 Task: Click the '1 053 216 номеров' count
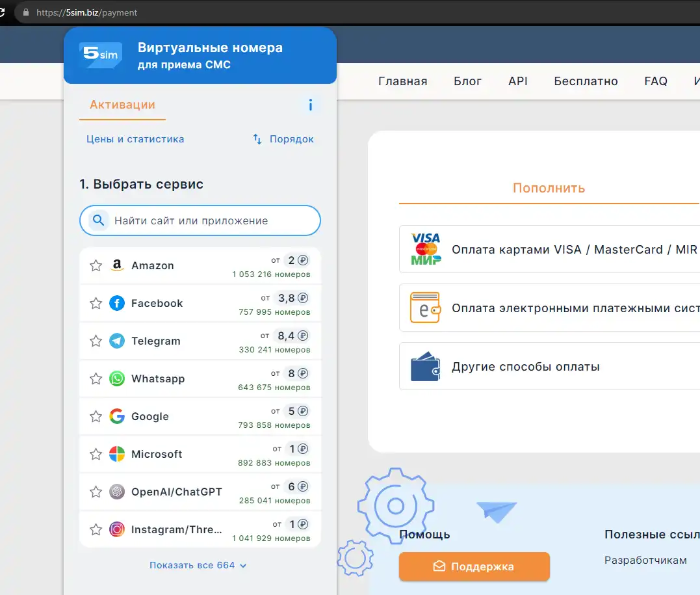pyautogui.click(x=271, y=274)
